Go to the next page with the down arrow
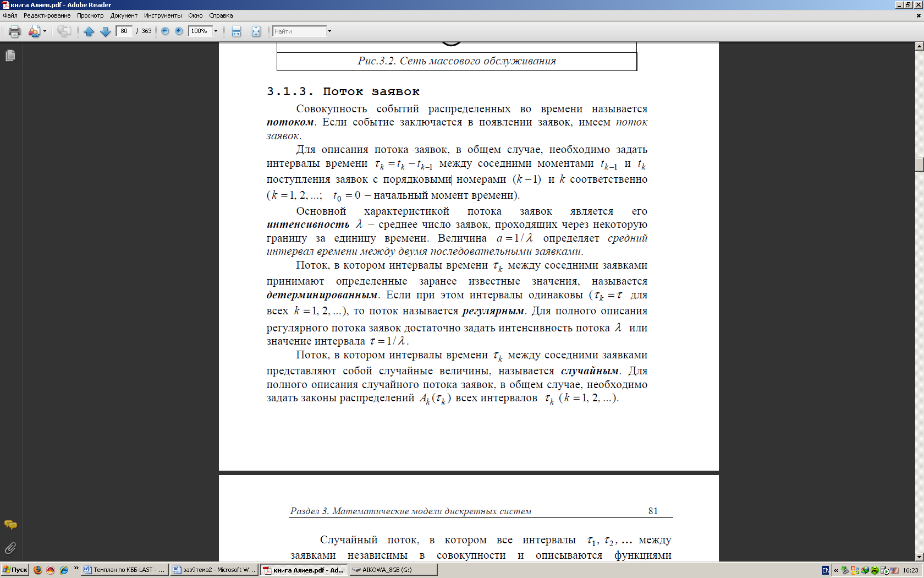This screenshot has width=924, height=578. click(x=106, y=31)
